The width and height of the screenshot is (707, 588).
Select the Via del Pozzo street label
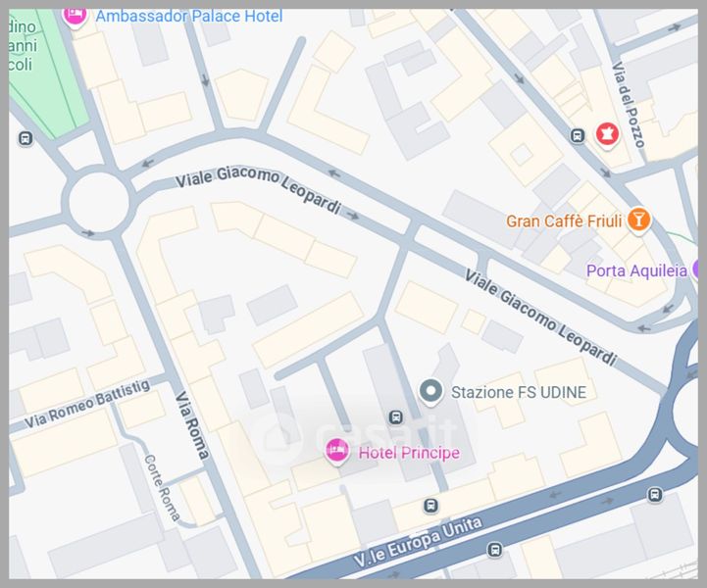[629, 105]
